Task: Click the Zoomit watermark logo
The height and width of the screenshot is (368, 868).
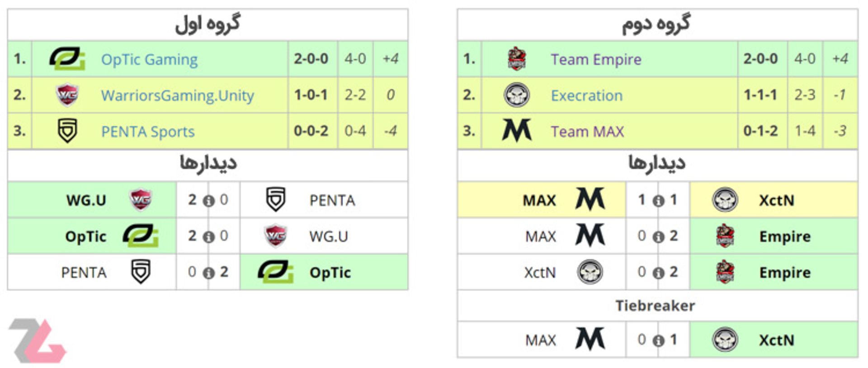Action: click(x=38, y=340)
